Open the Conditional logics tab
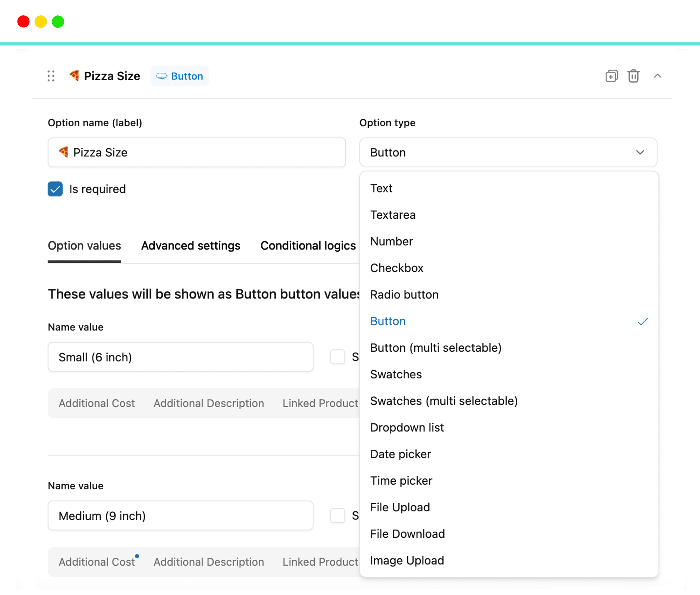This screenshot has width=700, height=595. (308, 246)
